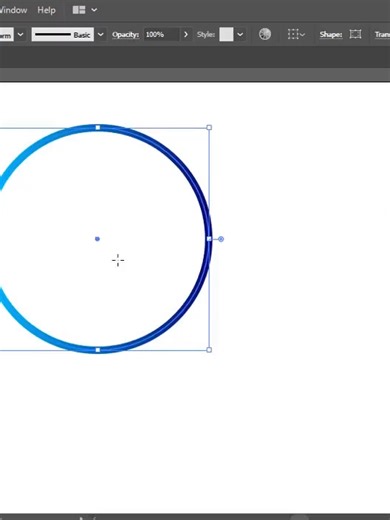The image size is (390, 520).
Task: Click the circle's center point
Action: [97, 239]
